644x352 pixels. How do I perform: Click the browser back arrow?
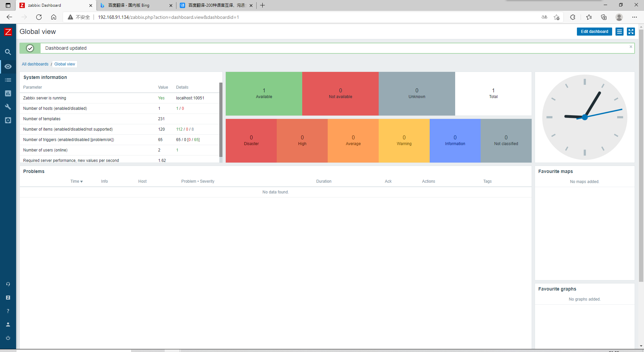(x=9, y=17)
